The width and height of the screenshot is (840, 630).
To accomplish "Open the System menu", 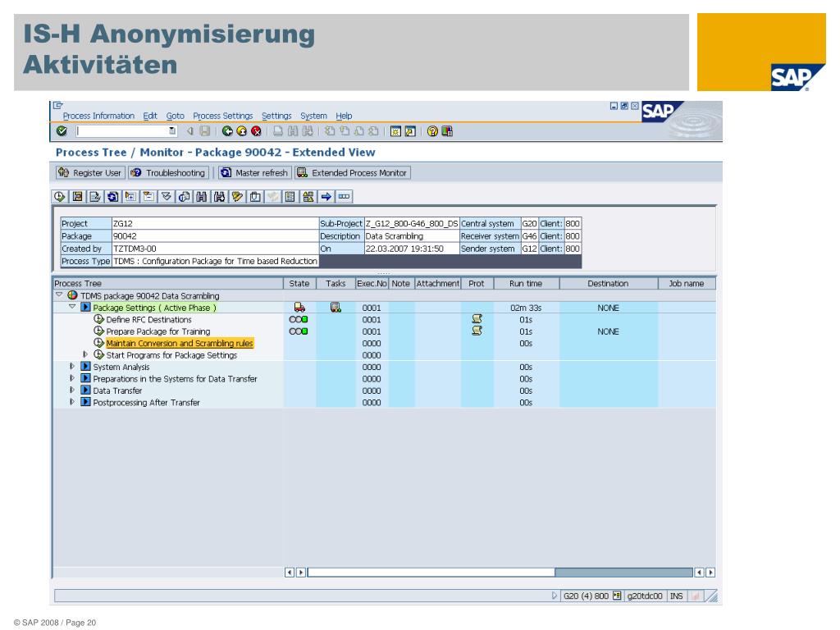I will pyautogui.click(x=313, y=116).
